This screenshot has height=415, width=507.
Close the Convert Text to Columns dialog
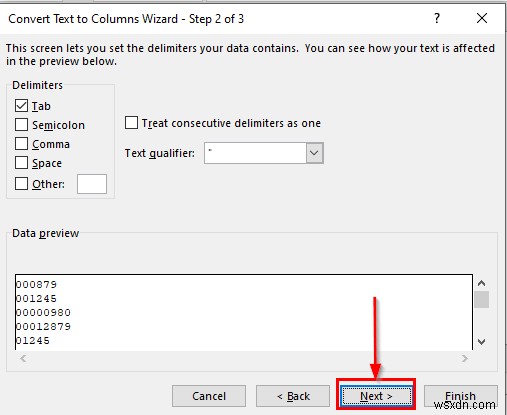[x=482, y=18]
